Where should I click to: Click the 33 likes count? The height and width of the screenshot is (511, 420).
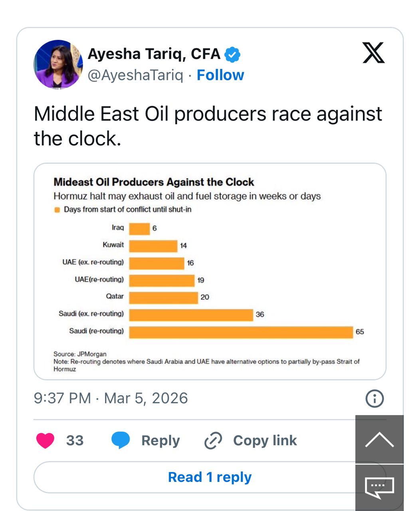(x=75, y=440)
